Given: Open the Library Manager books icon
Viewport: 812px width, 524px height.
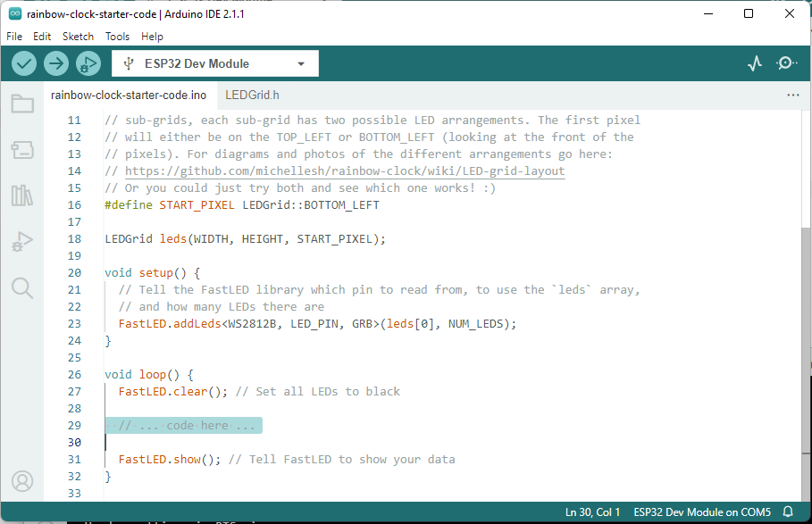Looking at the screenshot, I should point(22,195).
